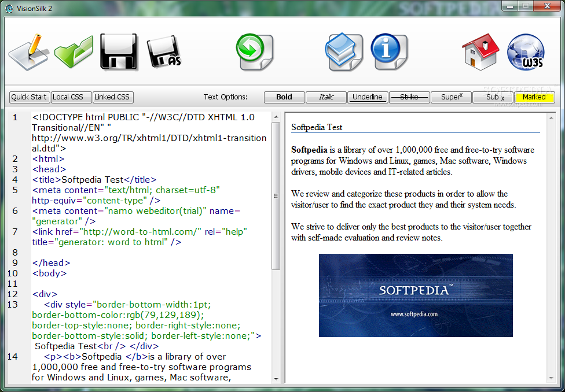This screenshot has width=565, height=392.
Task: Click the Quick Start button
Action: click(29, 97)
